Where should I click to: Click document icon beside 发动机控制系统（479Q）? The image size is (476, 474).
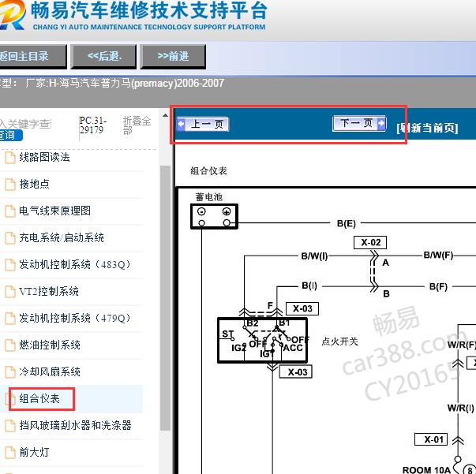pos(10,319)
